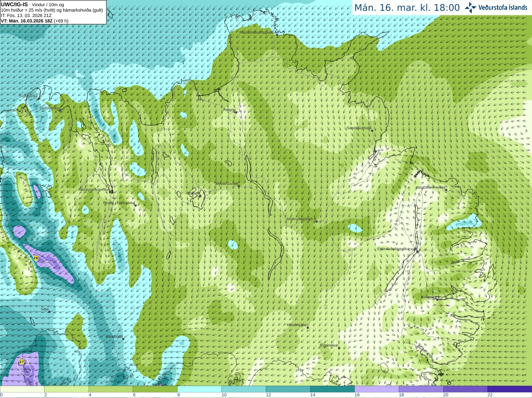Select the 20–22 m/s legend color
The image size is (532, 398).
465,389
